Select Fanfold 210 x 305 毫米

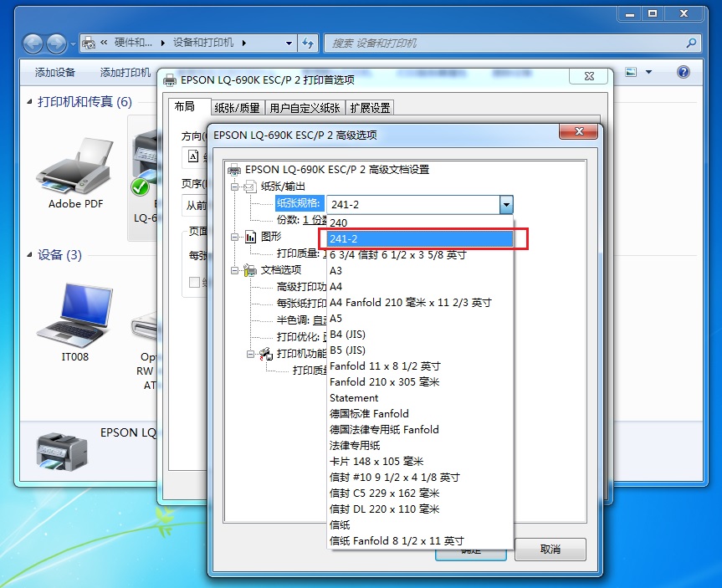coord(420,381)
